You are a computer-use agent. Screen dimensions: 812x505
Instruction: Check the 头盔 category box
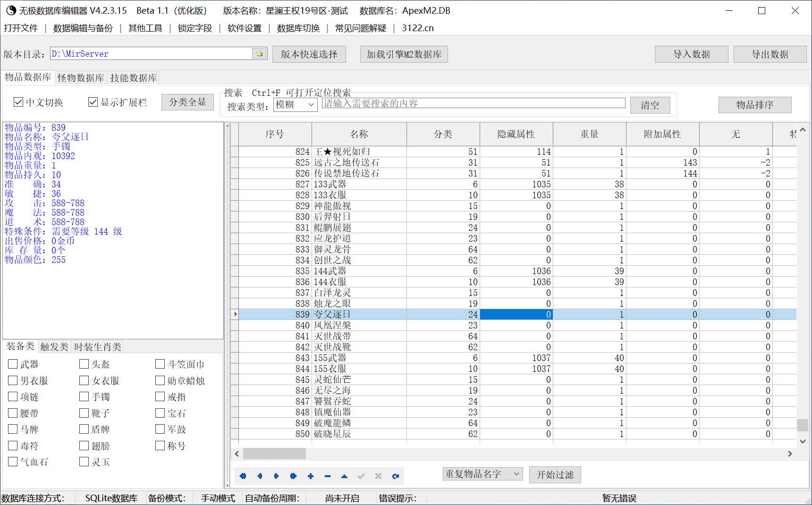point(84,364)
